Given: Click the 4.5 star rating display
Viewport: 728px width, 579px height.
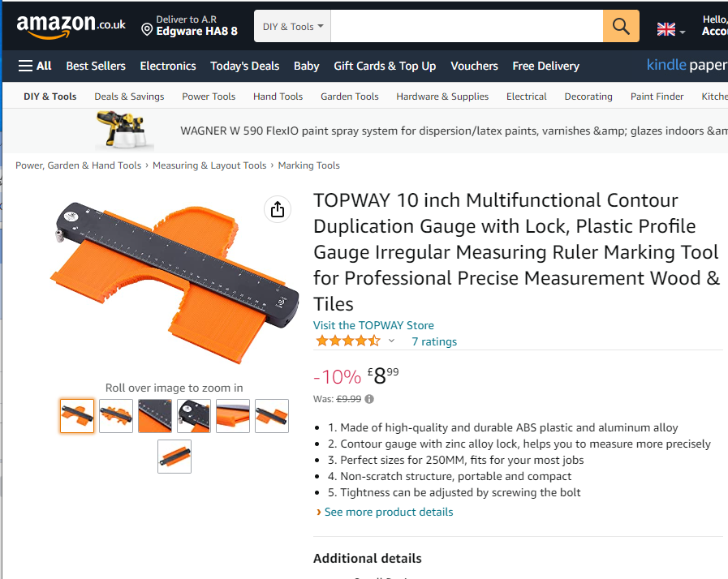Looking at the screenshot, I should tap(347, 341).
